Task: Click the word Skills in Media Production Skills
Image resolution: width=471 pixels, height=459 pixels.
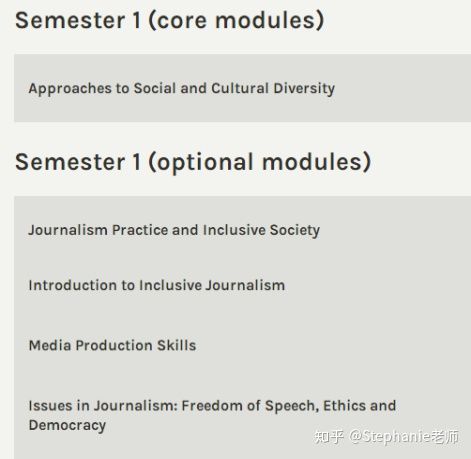Action: [x=177, y=345]
